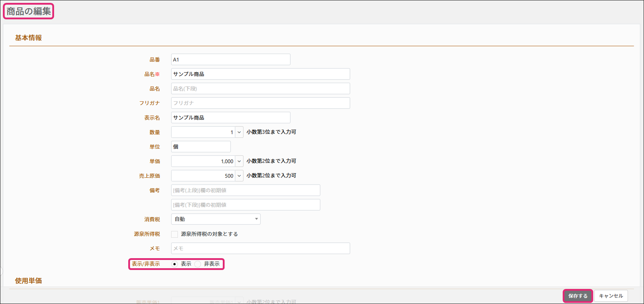The width and height of the screenshot is (644, 304).
Task: Click the 単位 field containing 個
Action: pos(201,147)
